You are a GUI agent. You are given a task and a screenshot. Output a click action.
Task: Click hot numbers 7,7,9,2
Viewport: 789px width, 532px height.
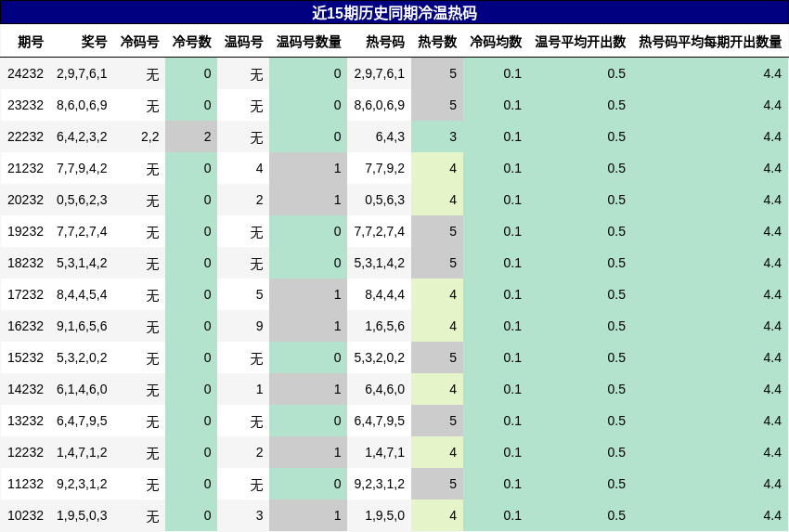[x=385, y=168]
